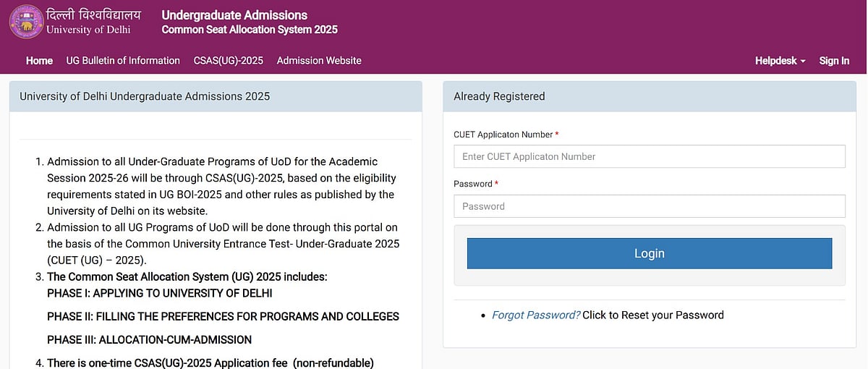The height and width of the screenshot is (369, 868).
Task: Focus the CUET Applicaton Number input field
Action: (649, 156)
